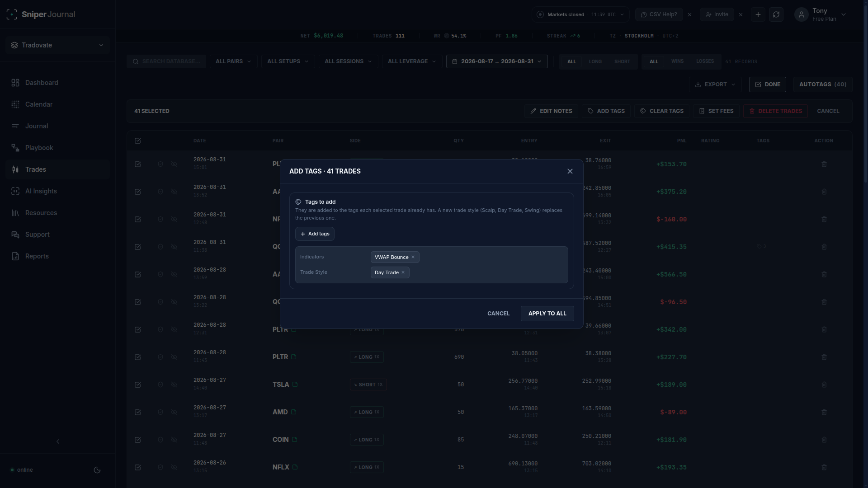
Task: Uncheck the COIN trade checkbox
Action: pyautogui.click(x=138, y=440)
